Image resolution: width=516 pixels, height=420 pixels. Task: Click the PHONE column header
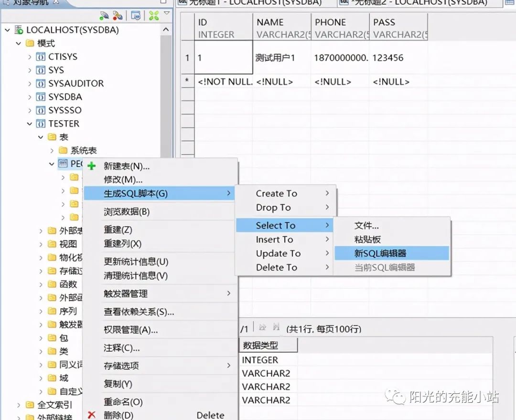pyautogui.click(x=340, y=27)
